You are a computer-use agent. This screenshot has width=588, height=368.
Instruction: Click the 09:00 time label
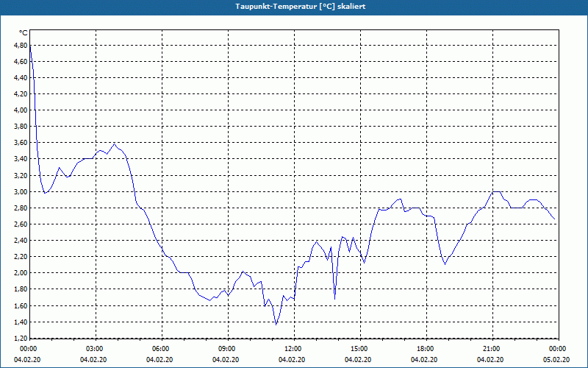(229, 349)
